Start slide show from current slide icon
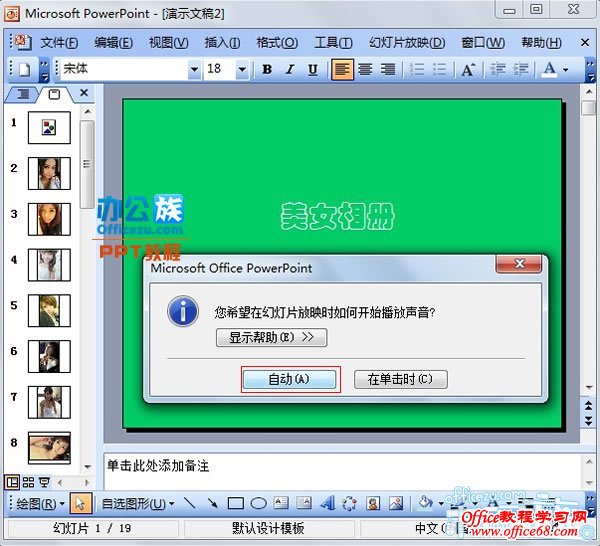This screenshot has height=546, width=600. [44, 482]
